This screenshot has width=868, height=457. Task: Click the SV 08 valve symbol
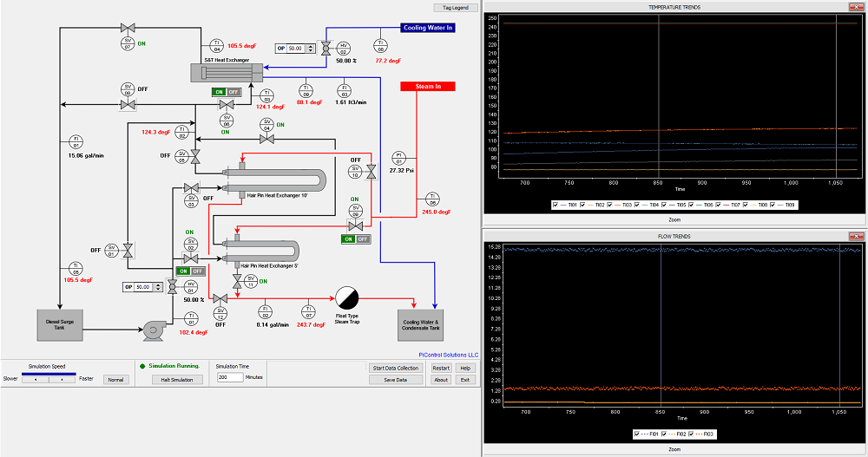tap(128, 104)
